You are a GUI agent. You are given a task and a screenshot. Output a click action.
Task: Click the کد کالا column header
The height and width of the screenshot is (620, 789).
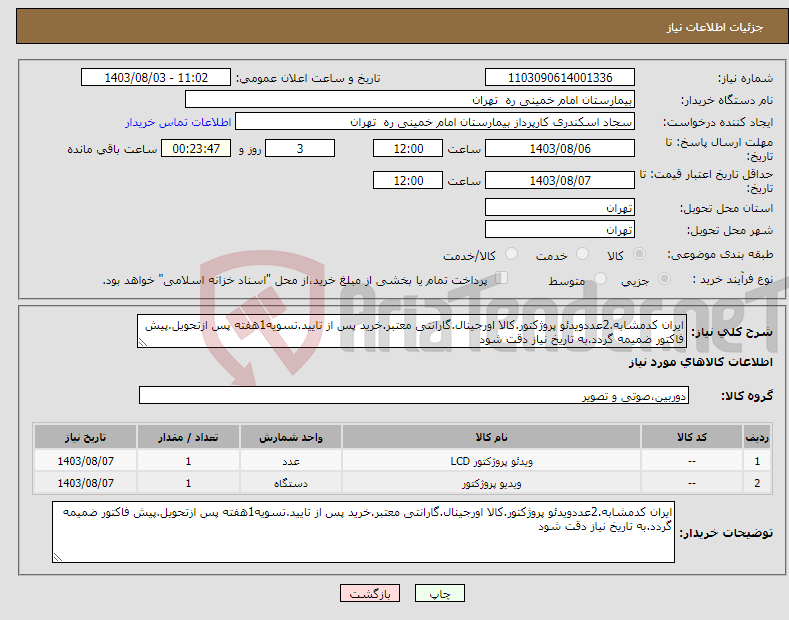(692, 437)
